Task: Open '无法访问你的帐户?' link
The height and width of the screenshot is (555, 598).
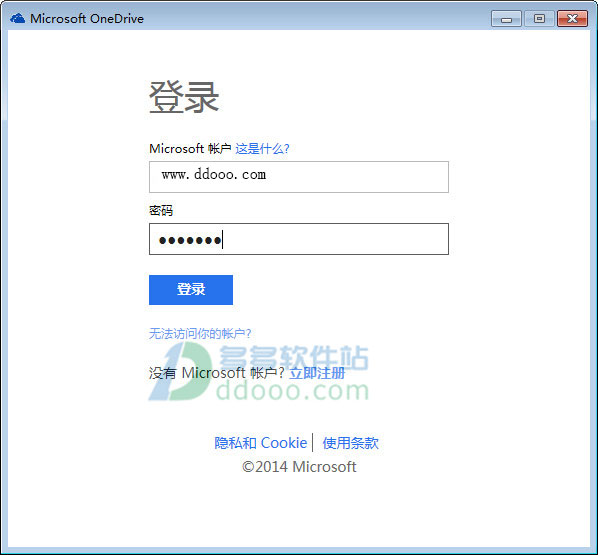Action: point(200,333)
